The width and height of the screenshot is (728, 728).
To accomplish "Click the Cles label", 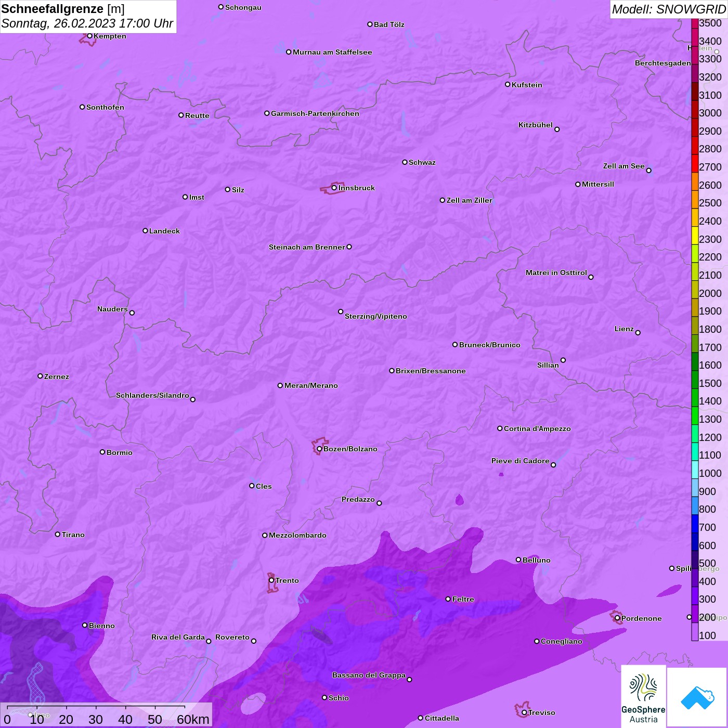I will (x=264, y=486).
